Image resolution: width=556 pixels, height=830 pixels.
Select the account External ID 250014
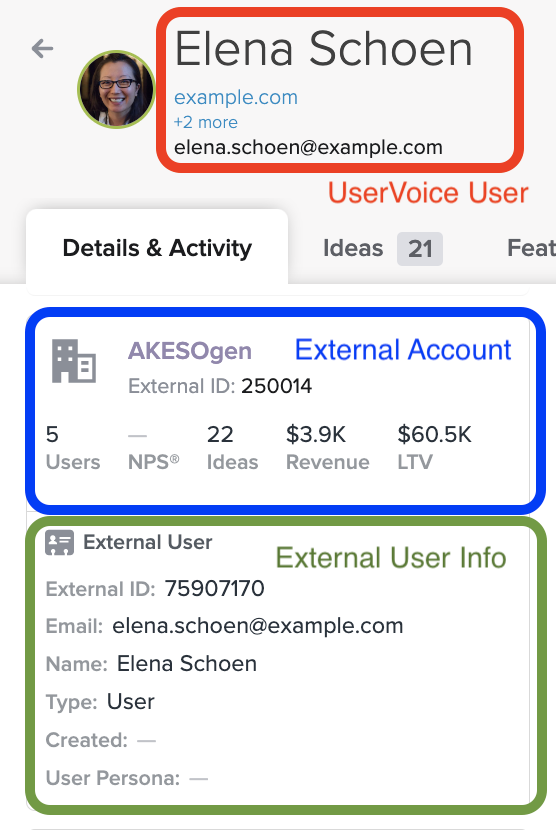[x=276, y=386]
